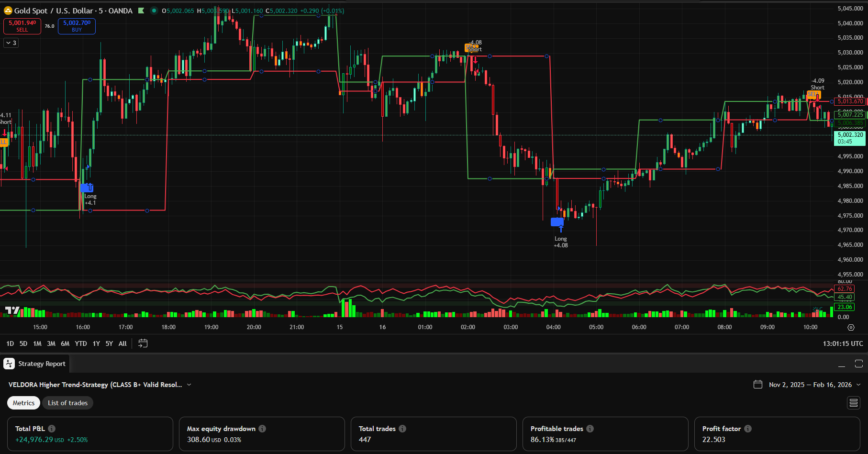The image size is (868, 454).
Task: Click the blue Long +4.08 entry marker
Action: [557, 222]
